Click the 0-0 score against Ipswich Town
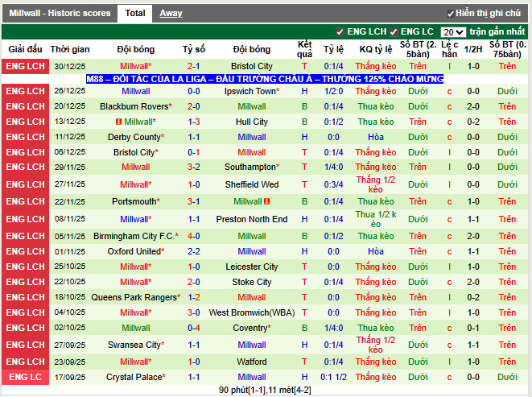The height and width of the screenshot is (397, 532). point(194,91)
